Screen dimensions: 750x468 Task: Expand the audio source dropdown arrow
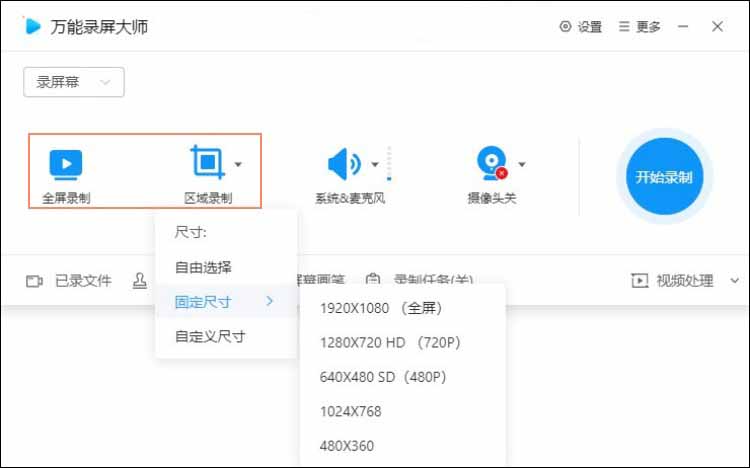[x=375, y=165]
